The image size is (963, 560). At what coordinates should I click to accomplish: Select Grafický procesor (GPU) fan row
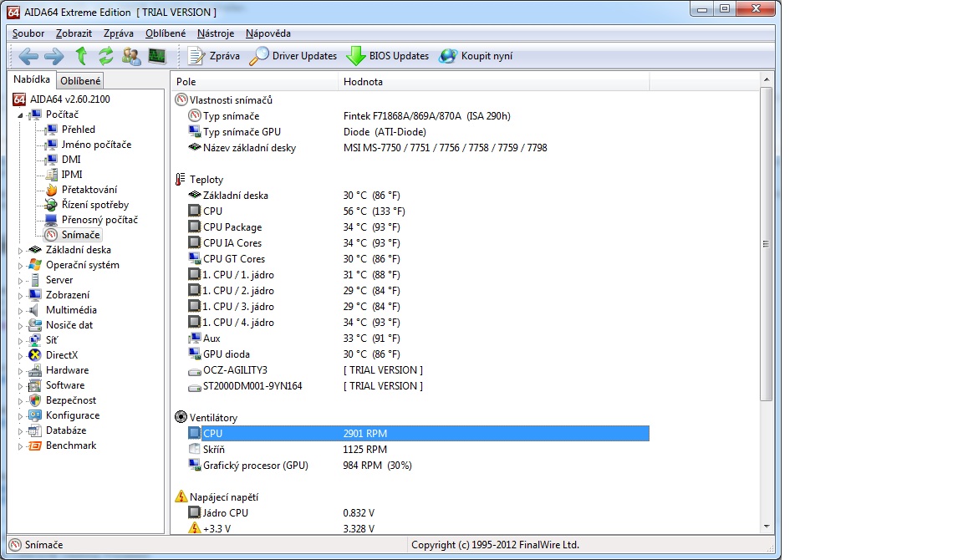(x=418, y=466)
